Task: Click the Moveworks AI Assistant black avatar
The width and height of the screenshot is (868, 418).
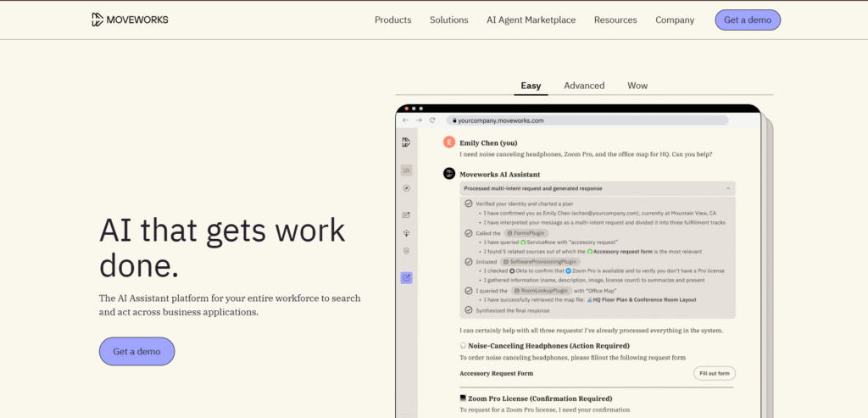Action: [449, 173]
